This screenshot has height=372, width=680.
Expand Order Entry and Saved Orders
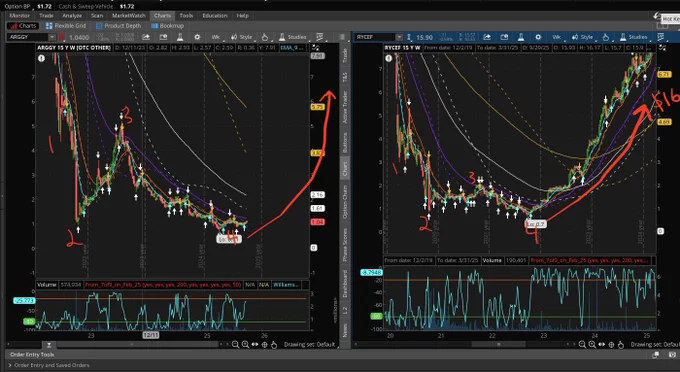49,365
